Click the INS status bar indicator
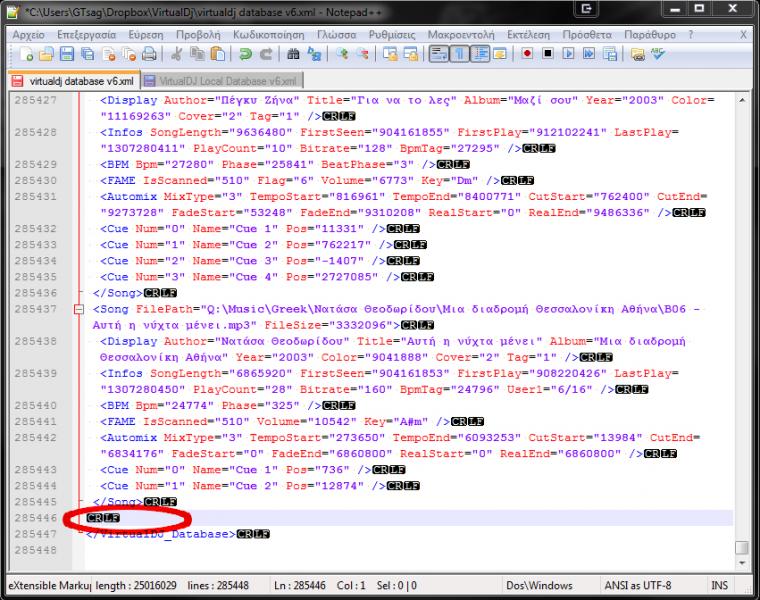The height and width of the screenshot is (600, 760). (x=719, y=585)
